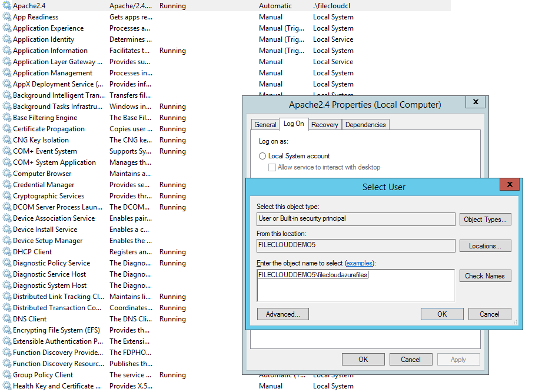Image resolution: width=542 pixels, height=392 pixels.
Task: Switch to the Dependencies tab
Action: point(365,125)
